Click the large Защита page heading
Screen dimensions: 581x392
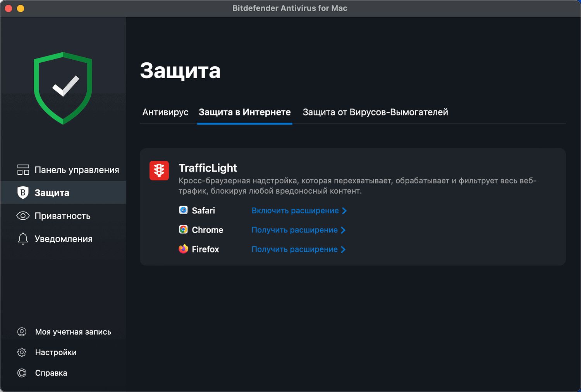click(180, 71)
